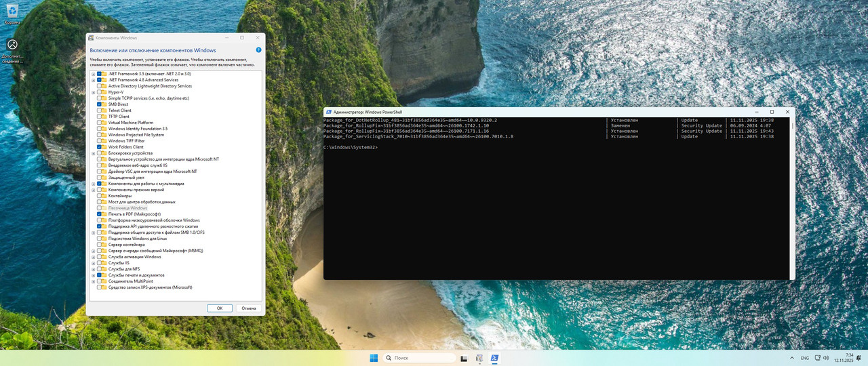The image size is (868, 366).
Task: Enable the Telnet Client checkbox
Action: point(99,110)
